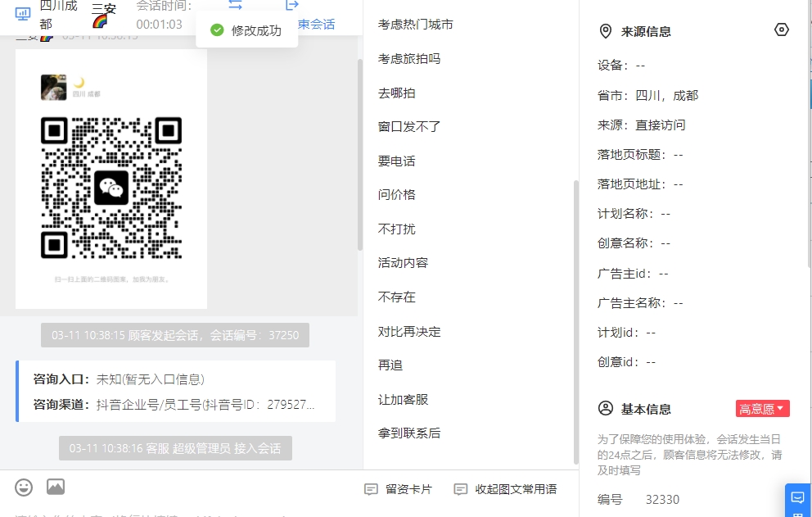Click the location pin icon by 来源信息

(605, 31)
